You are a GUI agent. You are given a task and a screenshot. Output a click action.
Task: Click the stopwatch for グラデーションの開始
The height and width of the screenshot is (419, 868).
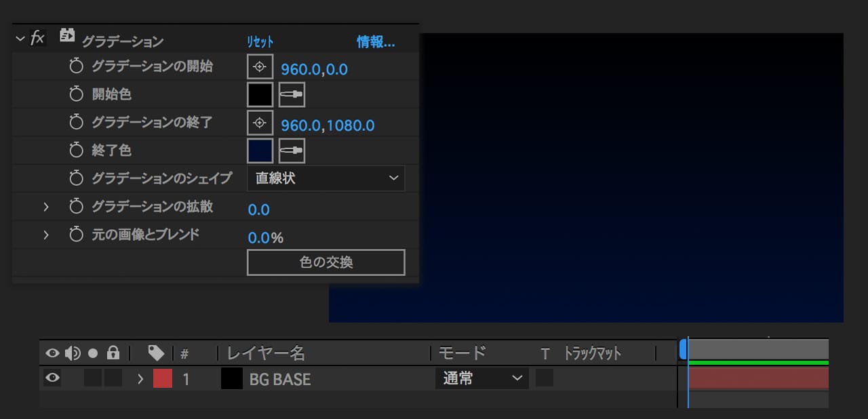[76, 66]
